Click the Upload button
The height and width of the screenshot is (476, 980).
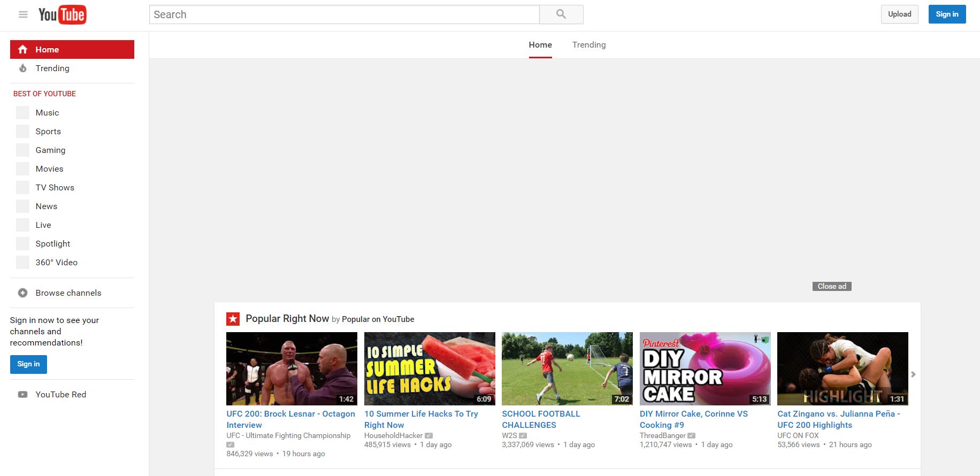900,14
